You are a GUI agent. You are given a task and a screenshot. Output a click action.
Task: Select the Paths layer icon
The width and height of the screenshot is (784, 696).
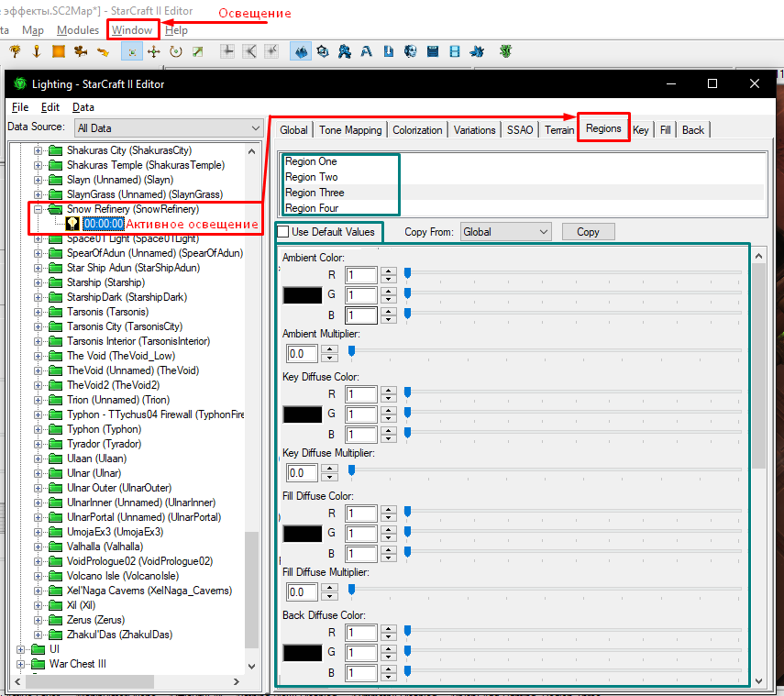coord(103,51)
